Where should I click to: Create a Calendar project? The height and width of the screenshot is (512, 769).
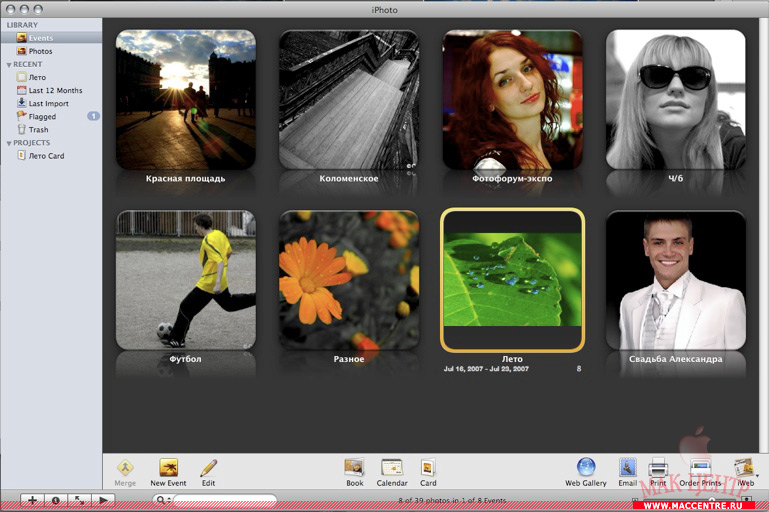click(x=392, y=473)
